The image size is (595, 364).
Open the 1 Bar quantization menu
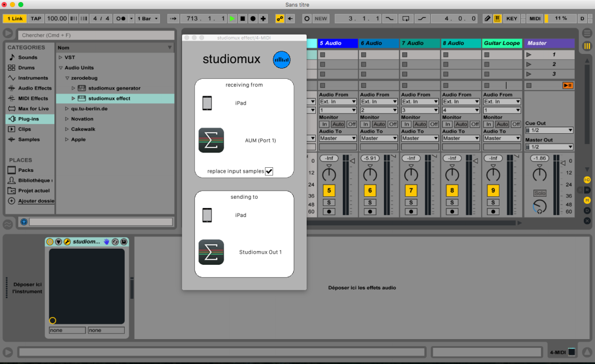coord(147,19)
